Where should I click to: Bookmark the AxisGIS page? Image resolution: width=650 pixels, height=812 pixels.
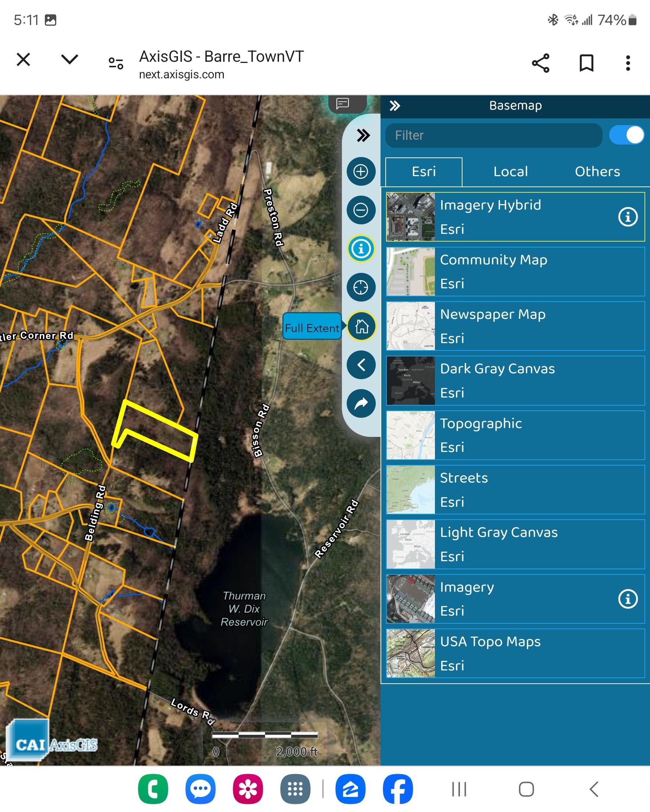586,63
